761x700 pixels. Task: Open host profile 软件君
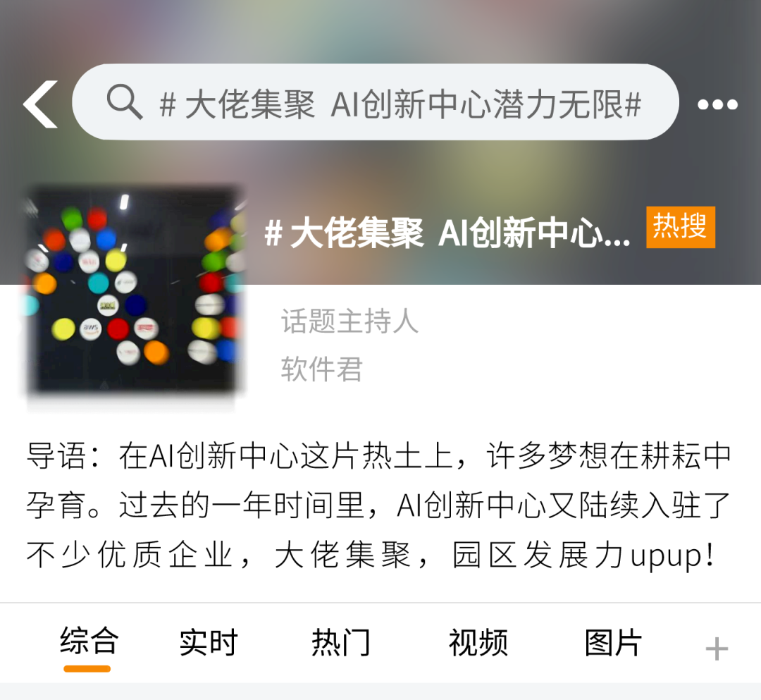click(x=321, y=369)
